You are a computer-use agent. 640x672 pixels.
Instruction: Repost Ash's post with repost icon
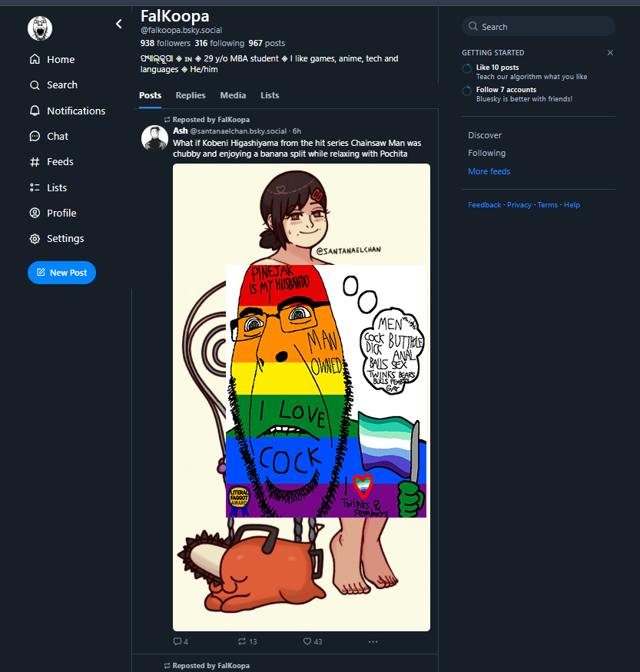[242, 641]
